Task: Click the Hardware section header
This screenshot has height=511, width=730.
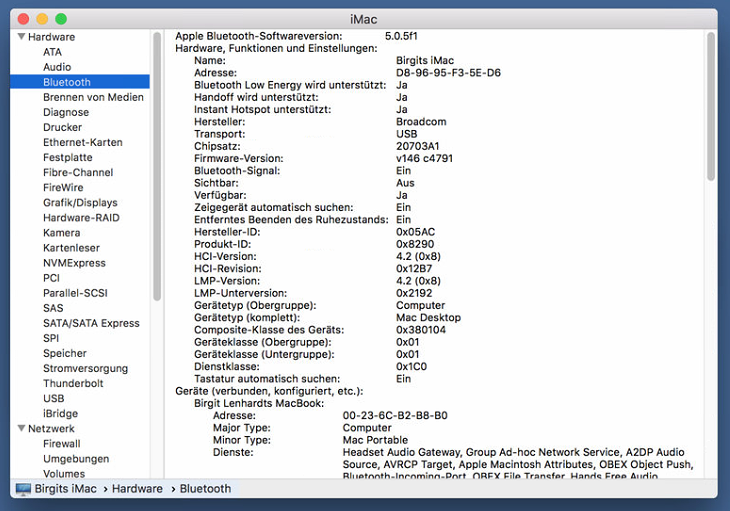Action: (51, 37)
